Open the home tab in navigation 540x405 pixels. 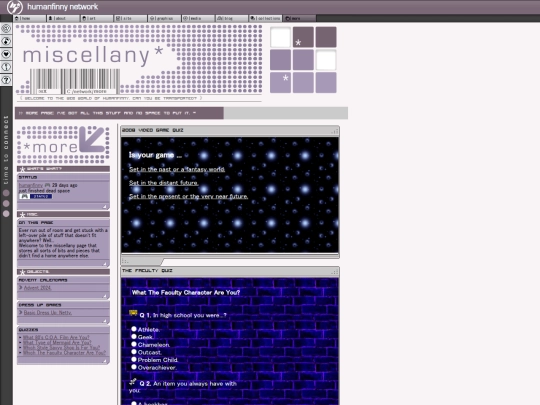click(30, 18)
